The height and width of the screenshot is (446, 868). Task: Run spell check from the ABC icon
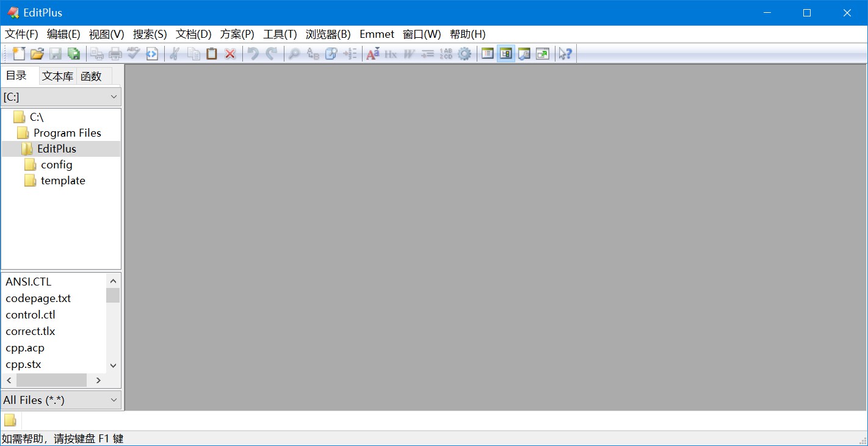[133, 54]
